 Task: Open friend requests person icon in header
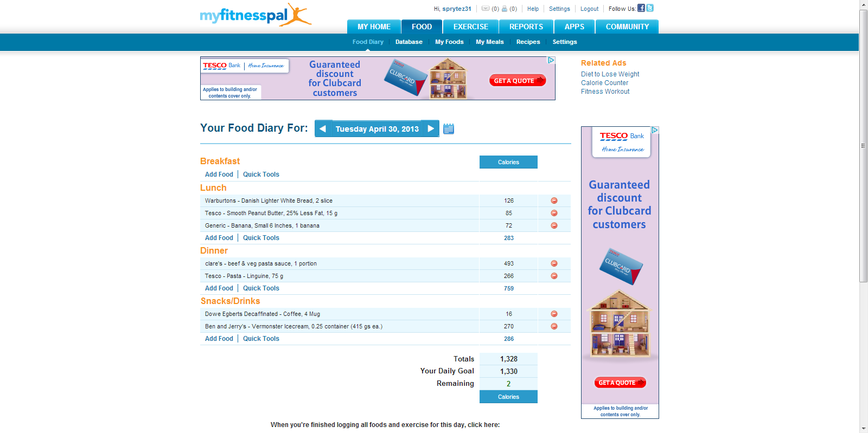pyautogui.click(x=505, y=9)
